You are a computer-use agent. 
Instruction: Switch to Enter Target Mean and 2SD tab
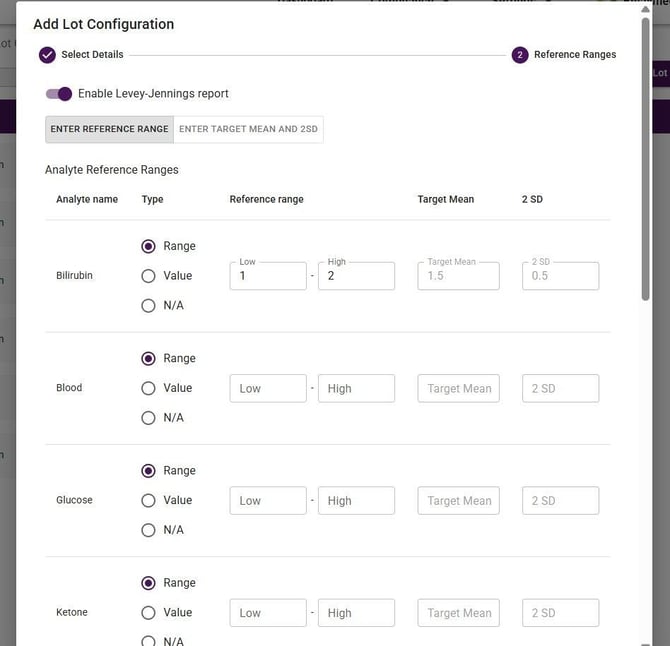click(x=249, y=129)
